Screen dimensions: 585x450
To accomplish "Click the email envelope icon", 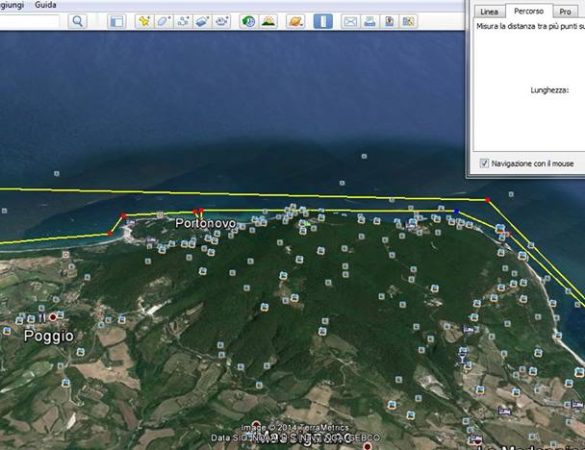I will 350,21.
